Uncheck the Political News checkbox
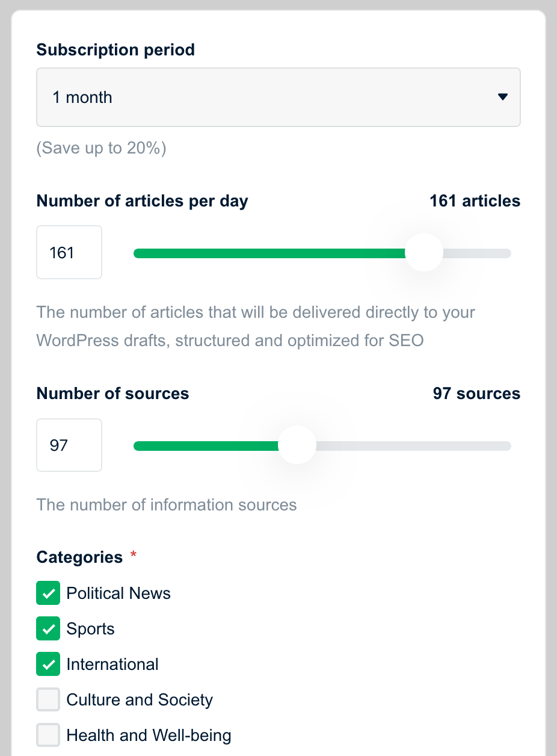The image size is (557, 756). [x=48, y=593]
